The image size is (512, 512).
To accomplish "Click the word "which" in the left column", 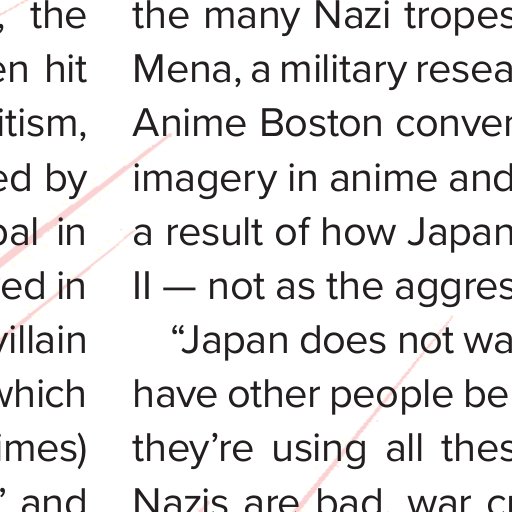I will [43, 393].
